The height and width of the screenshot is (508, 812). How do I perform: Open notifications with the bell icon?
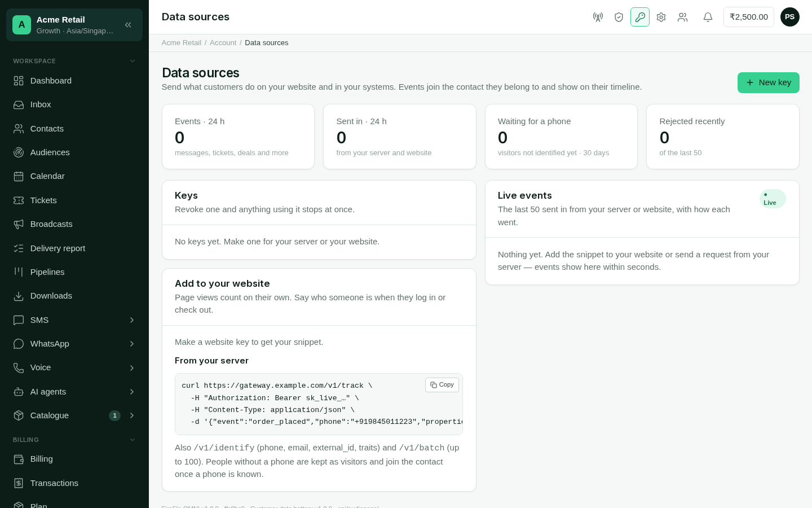708,17
